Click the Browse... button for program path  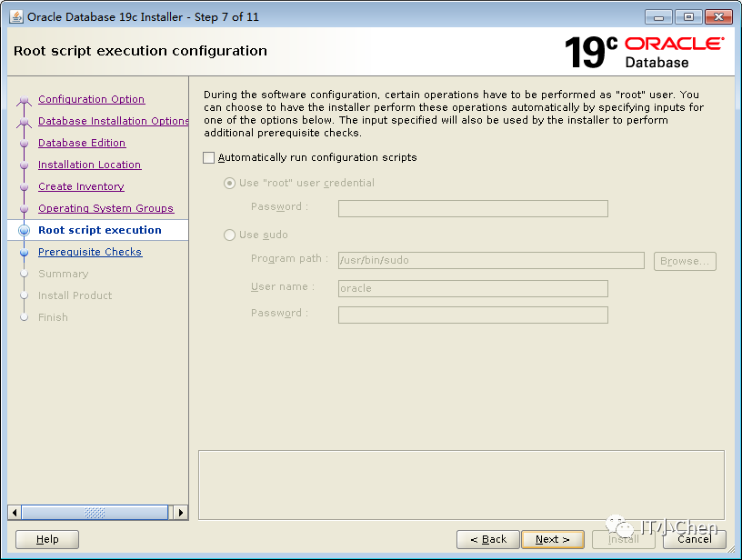coord(685,261)
